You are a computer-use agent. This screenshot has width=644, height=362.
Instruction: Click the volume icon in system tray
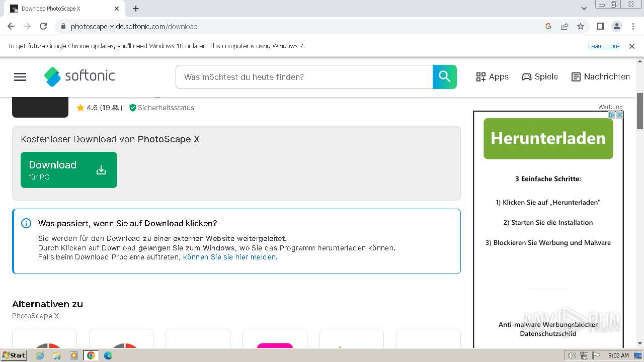[572, 355]
